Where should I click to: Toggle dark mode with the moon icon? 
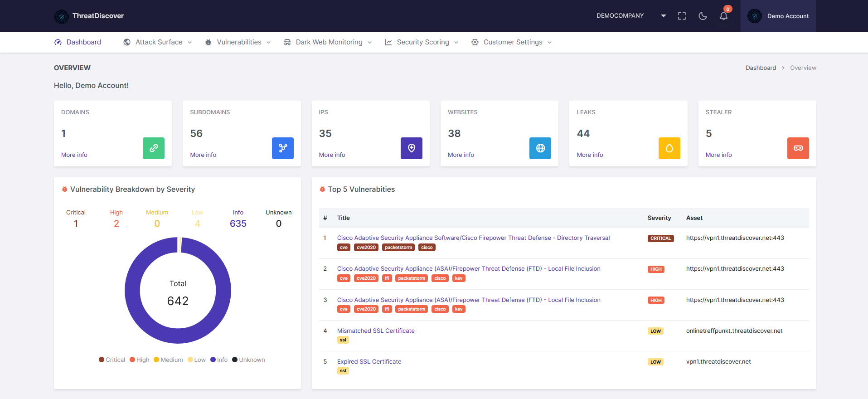pyautogui.click(x=703, y=16)
